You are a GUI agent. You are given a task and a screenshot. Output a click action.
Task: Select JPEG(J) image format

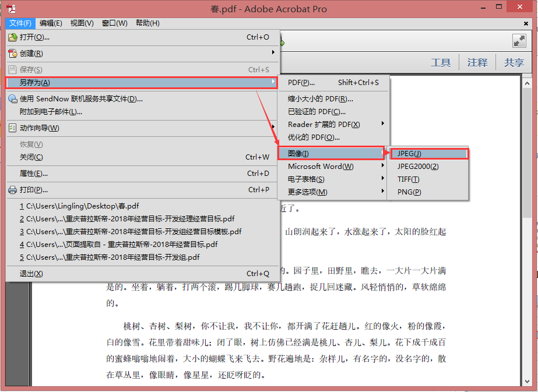tap(429, 154)
